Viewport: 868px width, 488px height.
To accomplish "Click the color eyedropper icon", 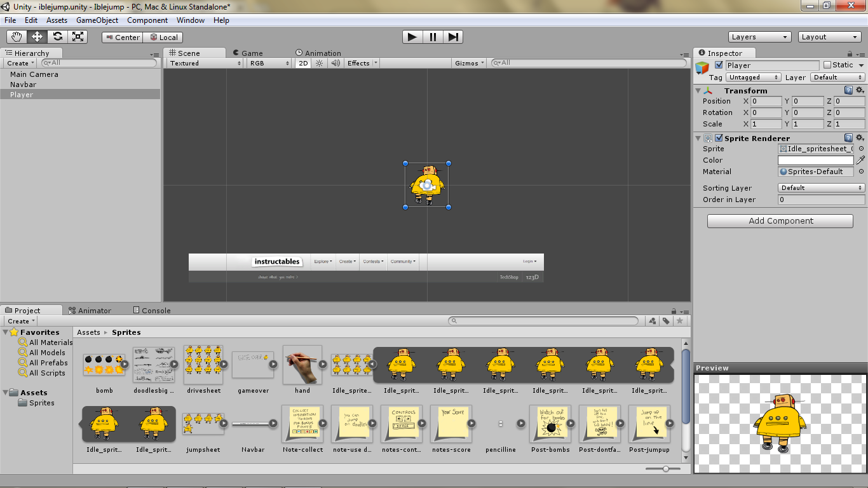I will point(861,160).
